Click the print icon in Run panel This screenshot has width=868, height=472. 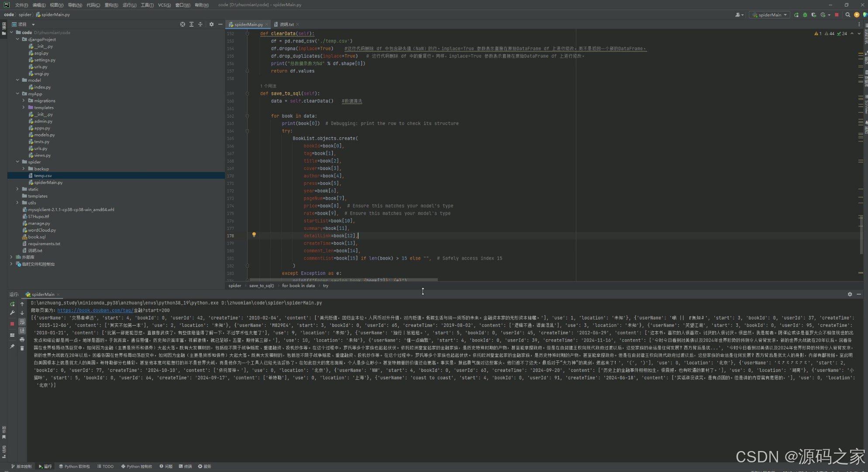(x=22, y=340)
